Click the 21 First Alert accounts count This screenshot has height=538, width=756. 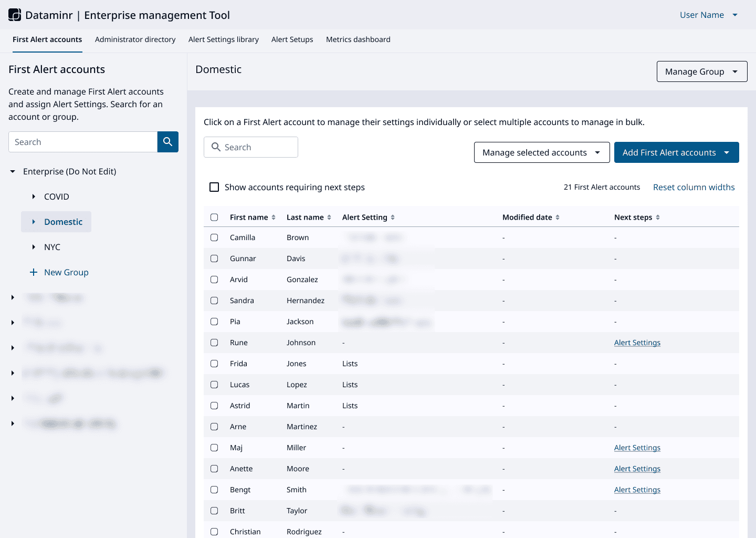[x=602, y=187]
